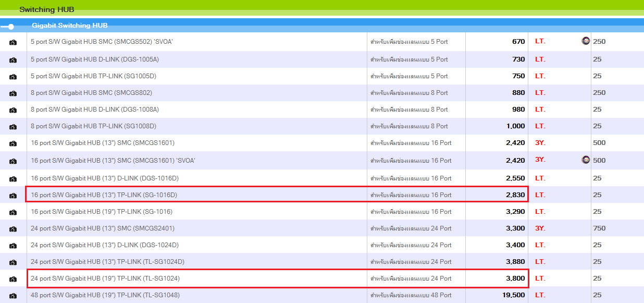The image size is (644, 303).
Task: Open photo for SMC SMCGS1601 without SVOA
Action: (x=13, y=143)
